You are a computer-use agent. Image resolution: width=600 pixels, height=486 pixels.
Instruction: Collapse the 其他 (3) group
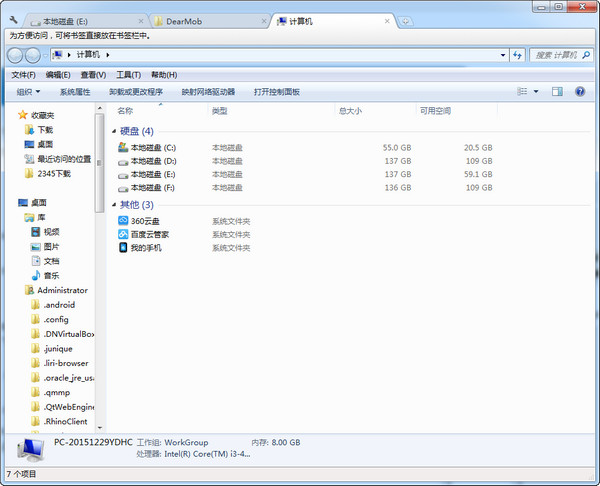point(113,205)
